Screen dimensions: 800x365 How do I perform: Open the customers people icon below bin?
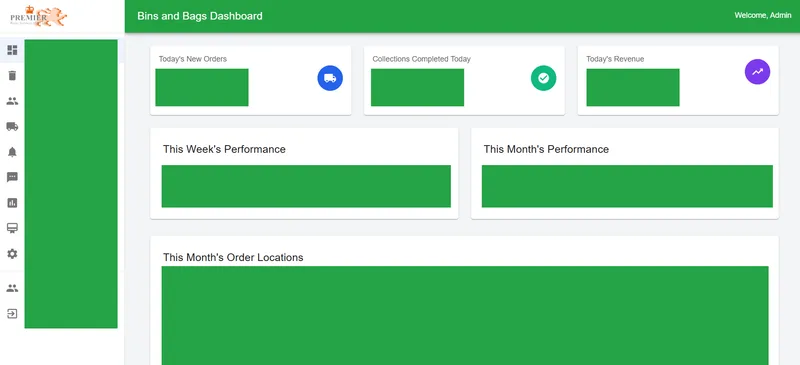(12, 101)
